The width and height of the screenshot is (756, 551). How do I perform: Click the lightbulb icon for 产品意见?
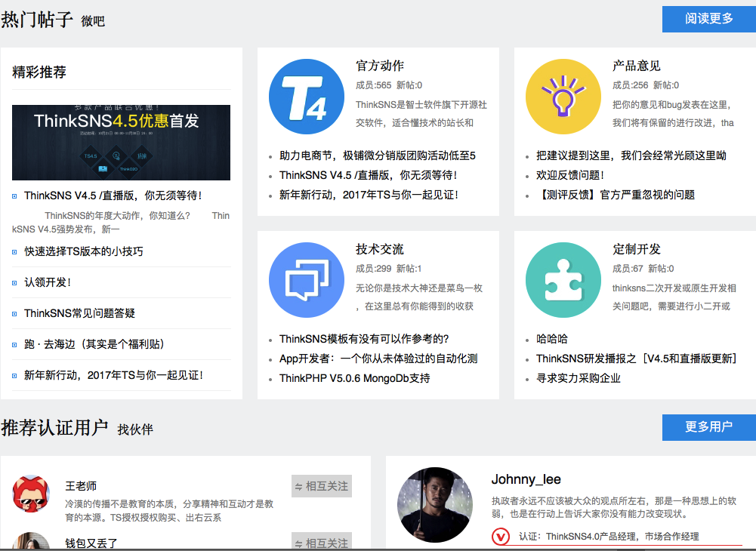[562, 96]
